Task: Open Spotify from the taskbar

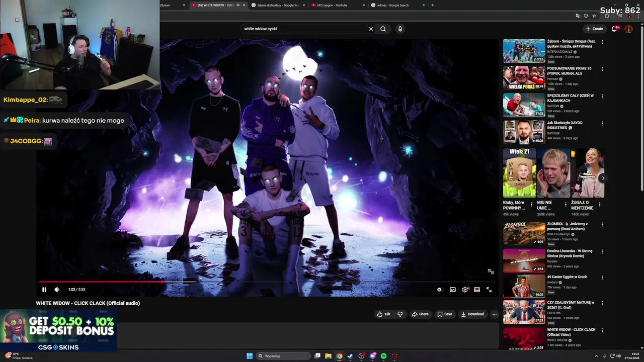Action: [383, 356]
